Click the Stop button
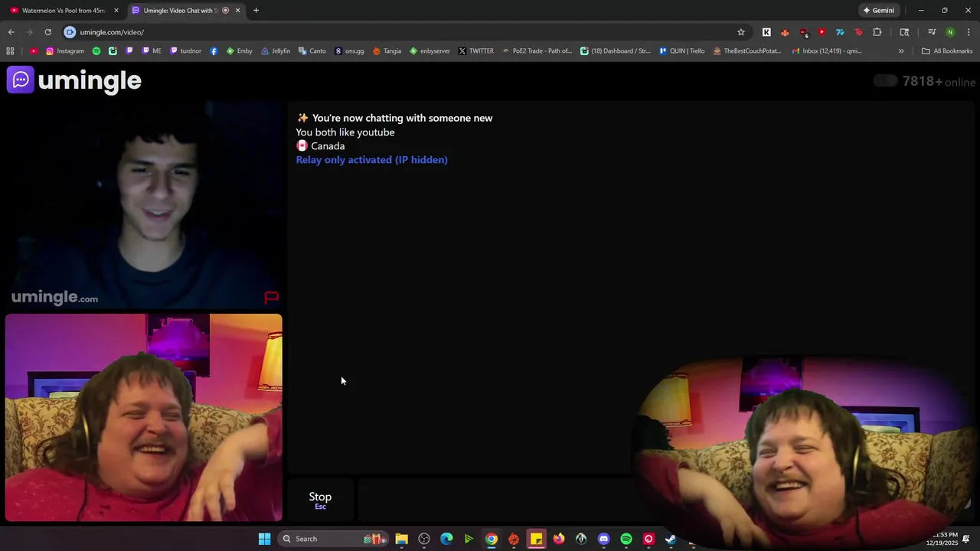Screen dimensions: 980x551 click(320, 500)
